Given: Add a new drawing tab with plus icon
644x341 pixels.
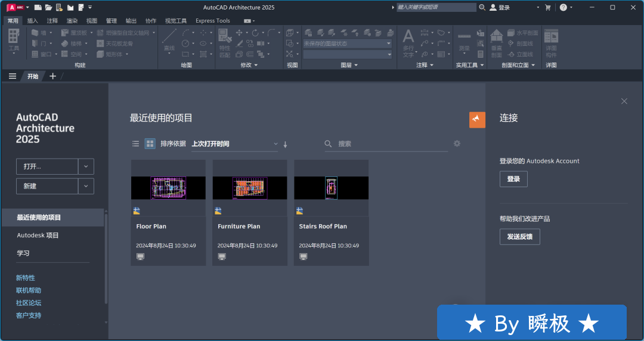Looking at the screenshot, I should tap(52, 76).
